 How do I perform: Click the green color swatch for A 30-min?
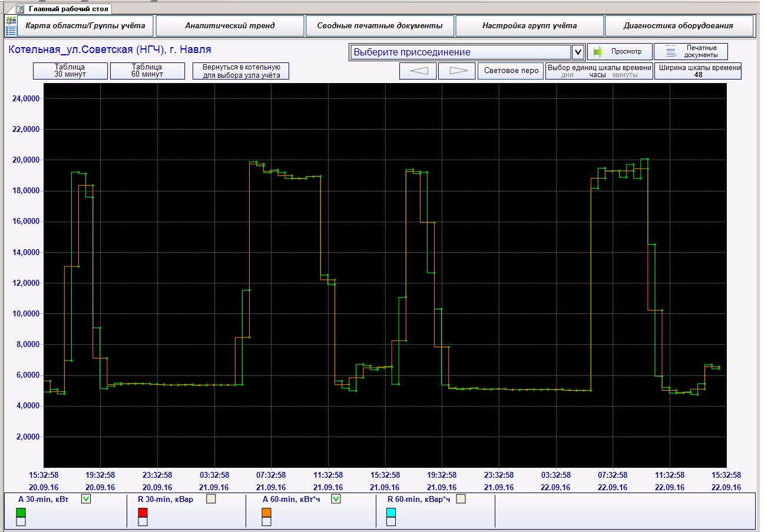[x=21, y=513]
